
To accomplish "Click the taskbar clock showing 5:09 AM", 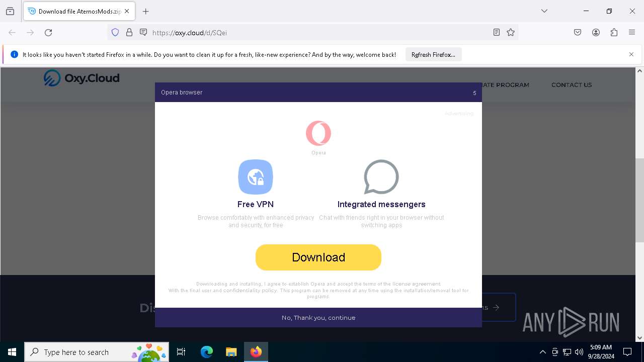I will click(x=601, y=352).
